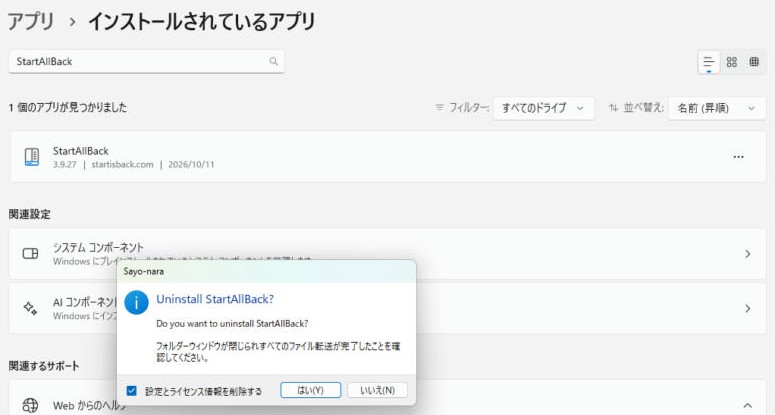Image resolution: width=775 pixels, height=415 pixels.
Task: Confirm uninstall with はい(Y)
Action: tap(310, 390)
